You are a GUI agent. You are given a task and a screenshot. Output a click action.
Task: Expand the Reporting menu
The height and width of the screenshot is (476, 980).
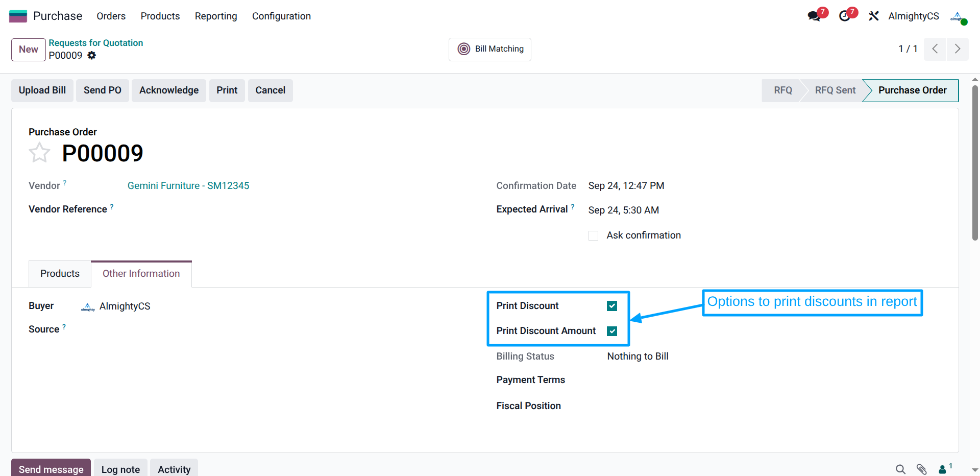tap(216, 16)
